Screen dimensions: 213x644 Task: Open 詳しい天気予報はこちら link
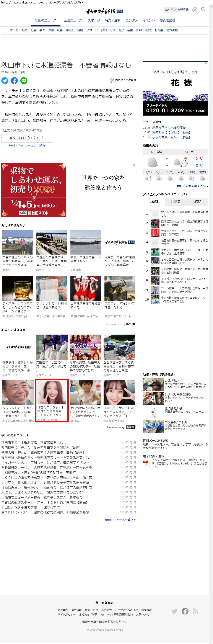(192, 186)
